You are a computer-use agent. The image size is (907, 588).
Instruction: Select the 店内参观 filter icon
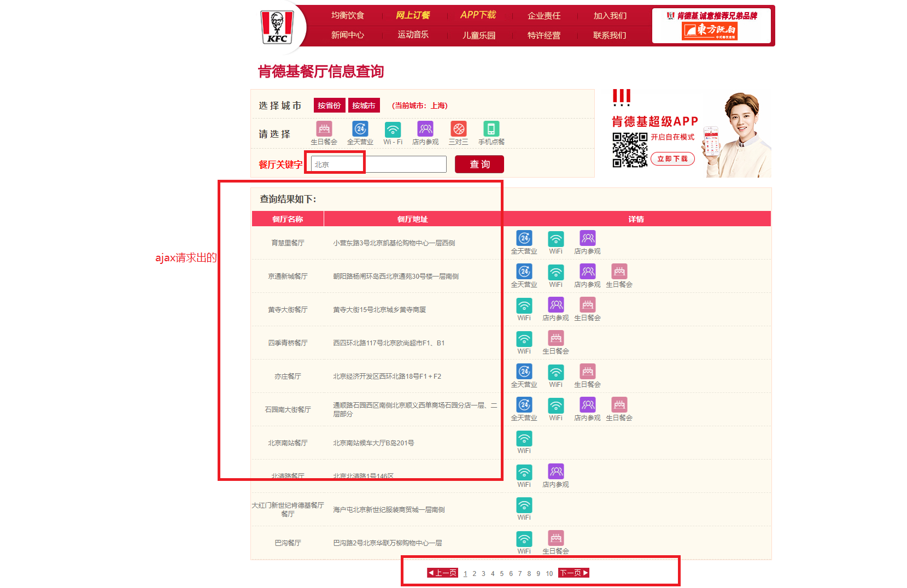click(x=425, y=129)
